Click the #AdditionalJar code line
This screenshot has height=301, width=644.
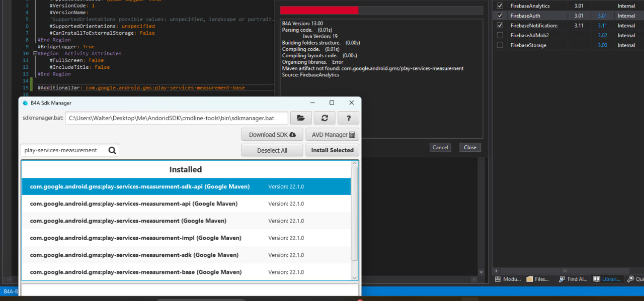[x=141, y=87]
